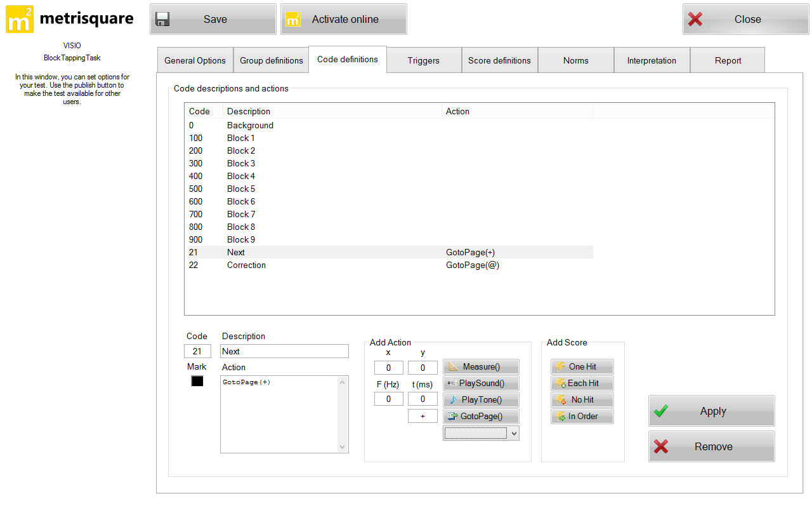Remove the selected code entry
Image resolution: width=812 pixels, height=508 pixels.
tap(711, 446)
